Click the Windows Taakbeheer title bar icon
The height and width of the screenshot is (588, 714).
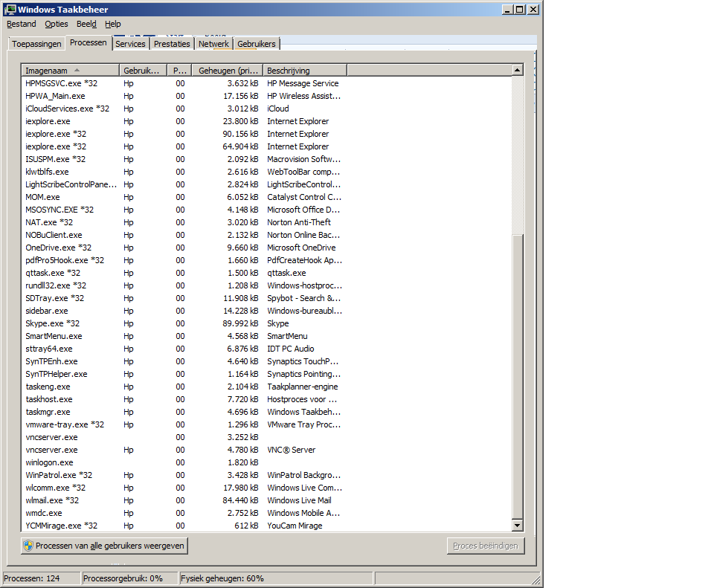tap(10, 9)
